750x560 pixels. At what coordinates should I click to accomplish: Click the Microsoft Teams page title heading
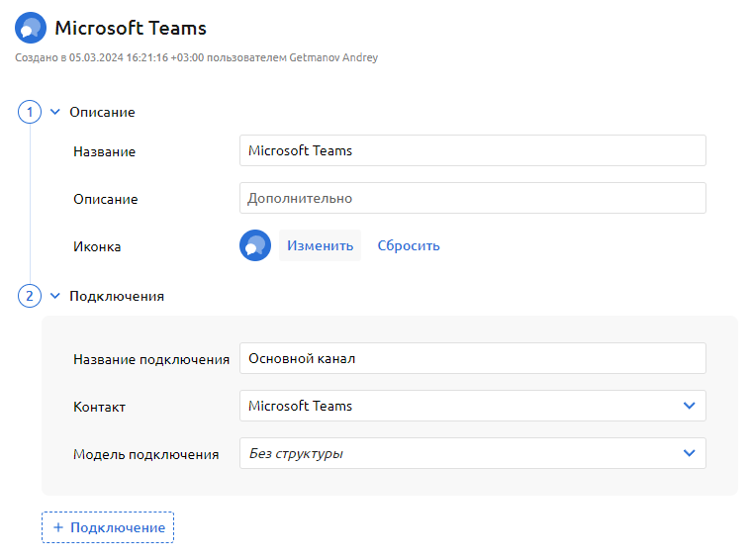(x=131, y=28)
